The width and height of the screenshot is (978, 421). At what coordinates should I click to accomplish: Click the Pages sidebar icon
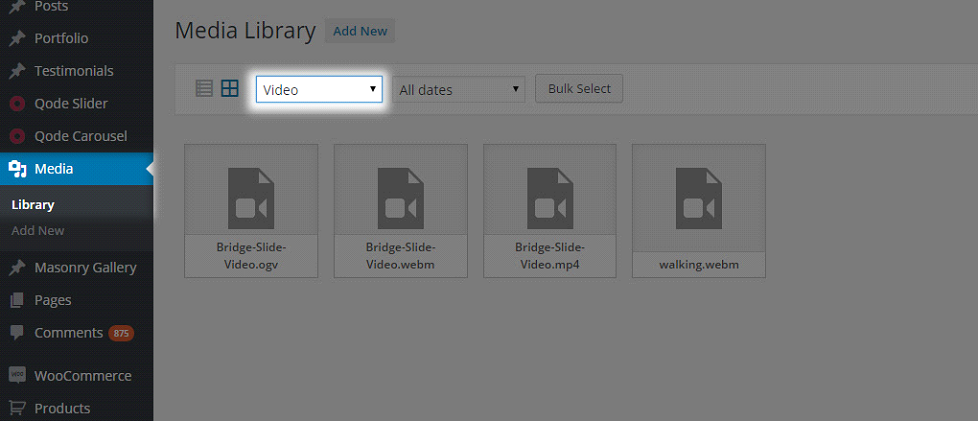(x=17, y=300)
